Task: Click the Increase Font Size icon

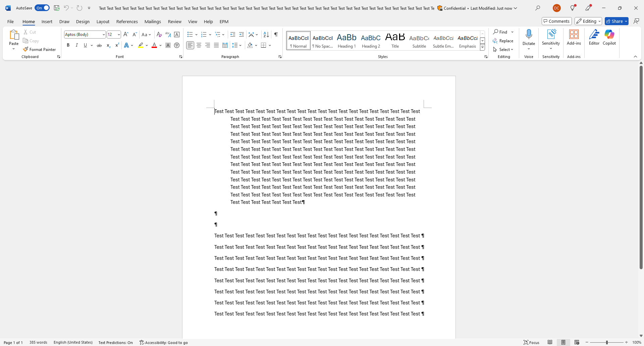Action: coord(126,35)
